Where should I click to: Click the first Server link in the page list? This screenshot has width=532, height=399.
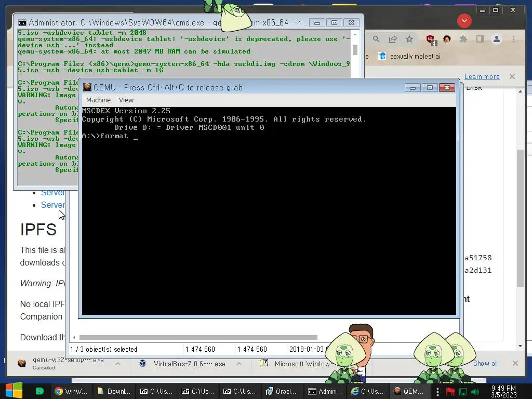point(52,192)
